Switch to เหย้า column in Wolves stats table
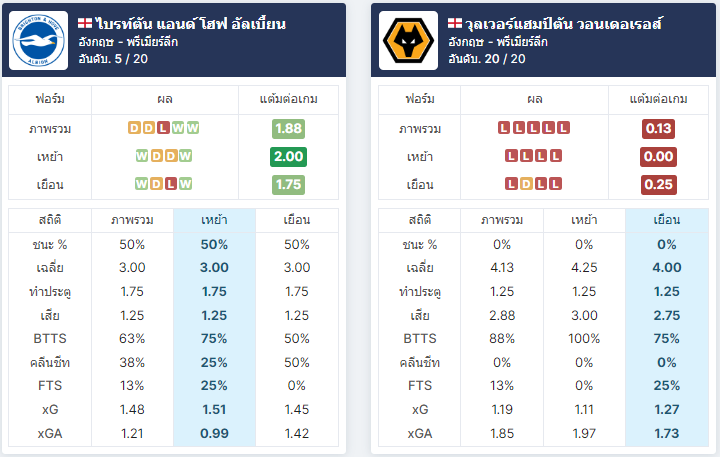 pos(584,220)
